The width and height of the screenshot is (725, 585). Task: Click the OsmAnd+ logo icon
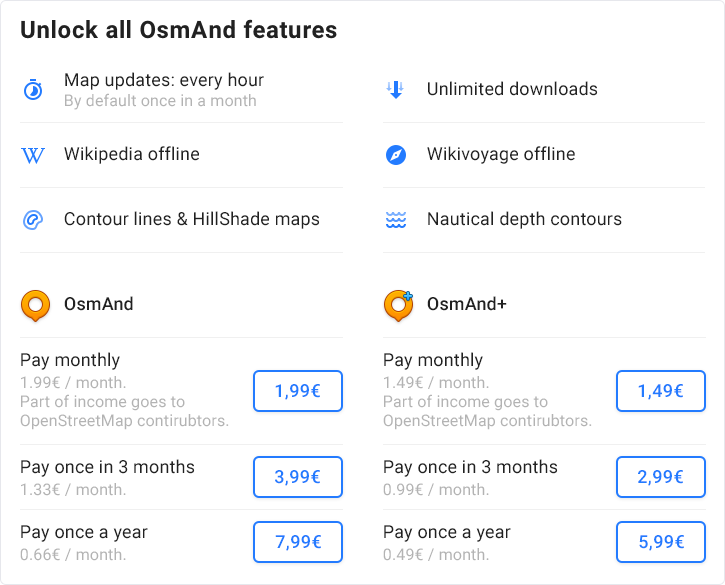click(x=398, y=305)
